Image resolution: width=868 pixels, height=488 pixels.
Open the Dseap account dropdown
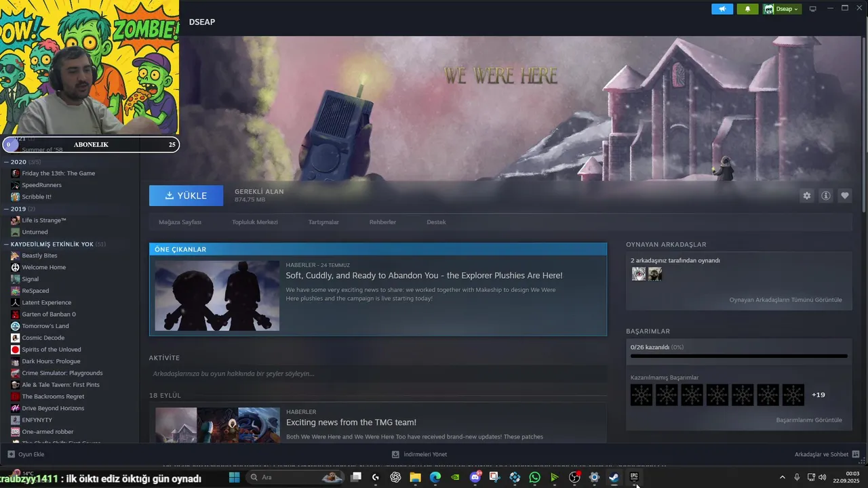pos(782,9)
